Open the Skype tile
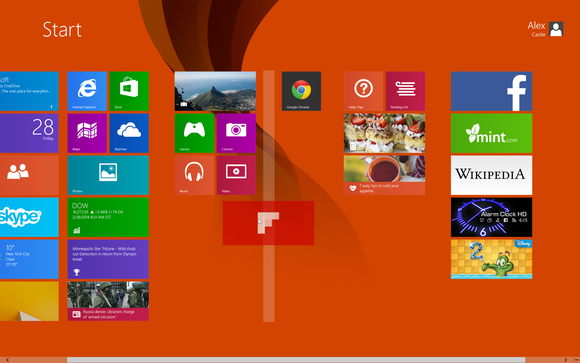 [x=29, y=217]
